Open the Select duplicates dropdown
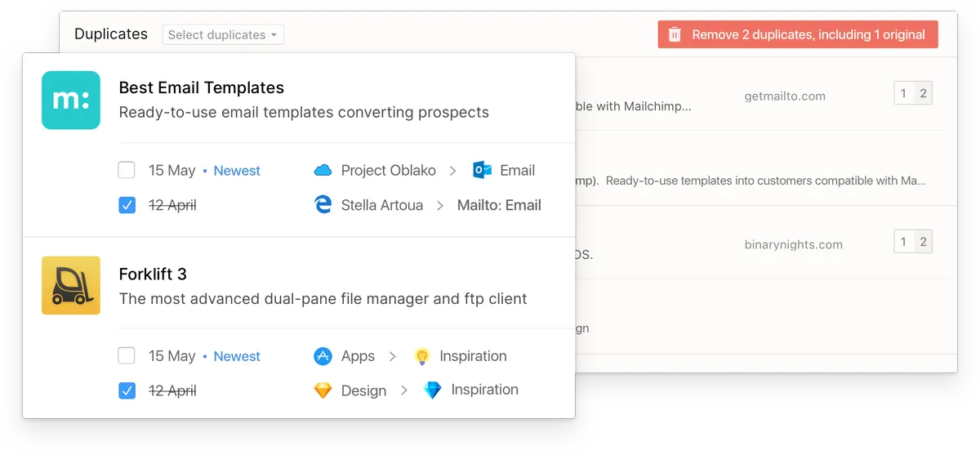Image resolution: width=980 pixels, height=464 pixels. [x=223, y=34]
